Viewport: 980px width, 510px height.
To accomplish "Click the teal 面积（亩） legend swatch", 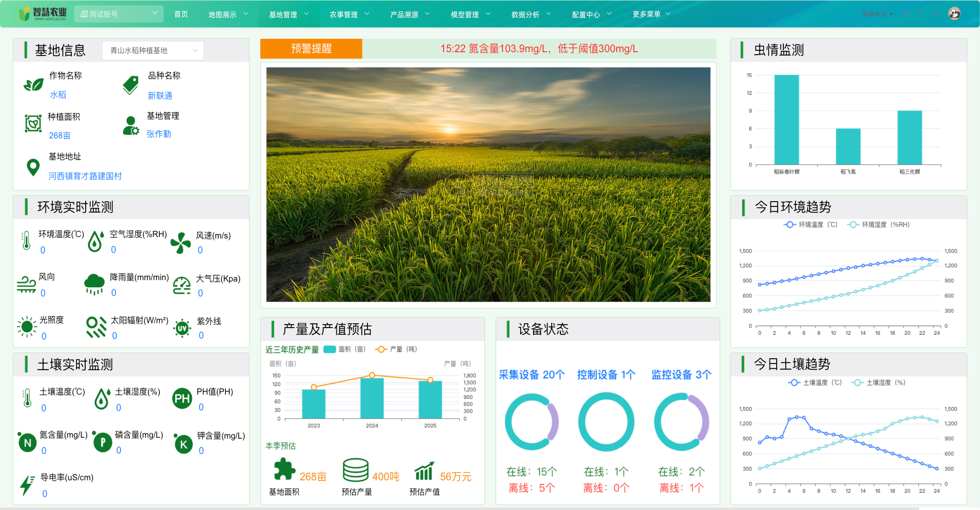I will tap(330, 350).
